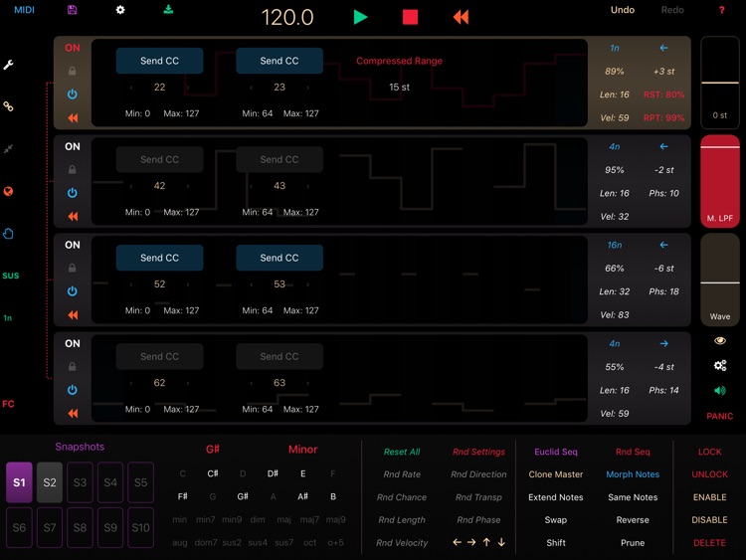
Task: Open the G# root note selector
Action: click(x=213, y=450)
